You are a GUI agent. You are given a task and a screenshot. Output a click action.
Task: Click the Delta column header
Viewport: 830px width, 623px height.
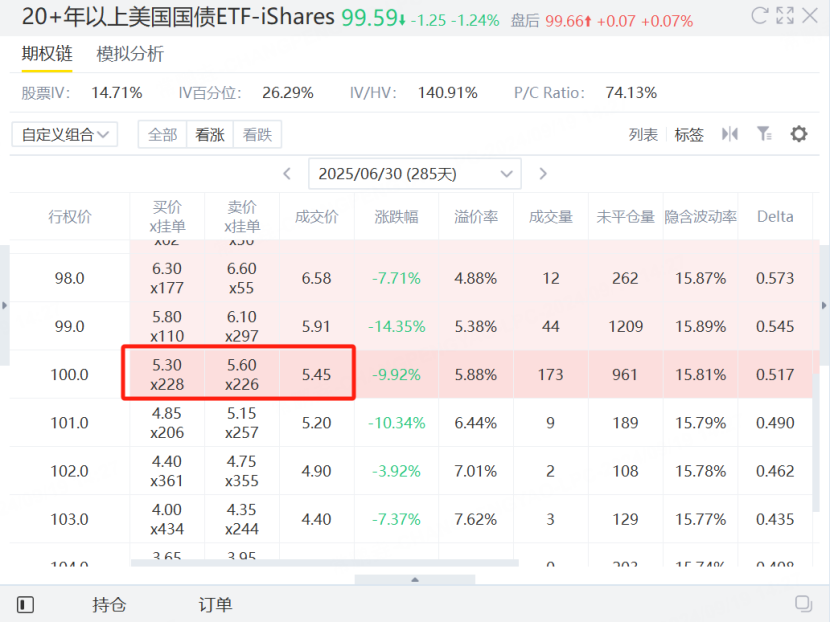click(x=775, y=216)
